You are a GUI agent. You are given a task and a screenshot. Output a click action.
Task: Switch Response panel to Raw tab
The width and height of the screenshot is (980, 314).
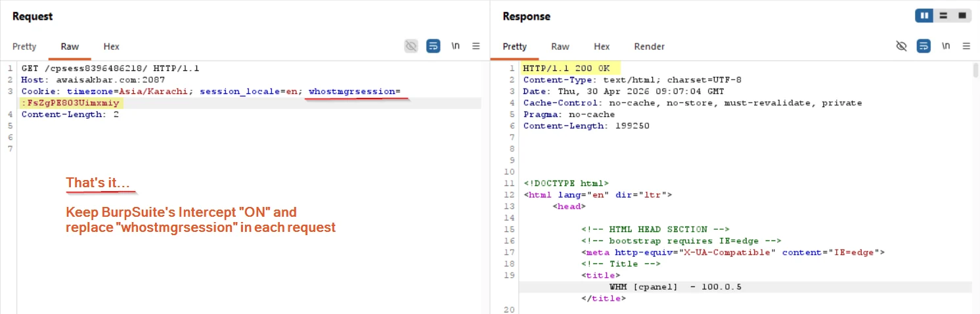[560, 47]
